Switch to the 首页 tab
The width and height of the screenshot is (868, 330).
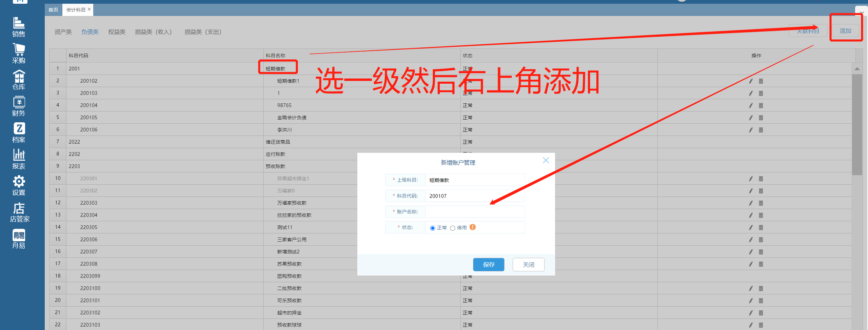[x=53, y=10]
